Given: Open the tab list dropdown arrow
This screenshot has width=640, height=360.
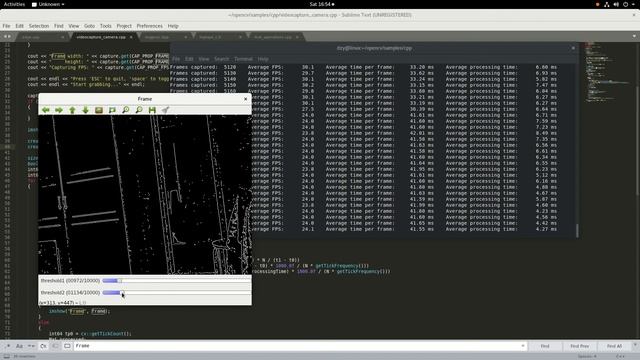Looking at the screenshot, I should pyautogui.click(x=634, y=36).
